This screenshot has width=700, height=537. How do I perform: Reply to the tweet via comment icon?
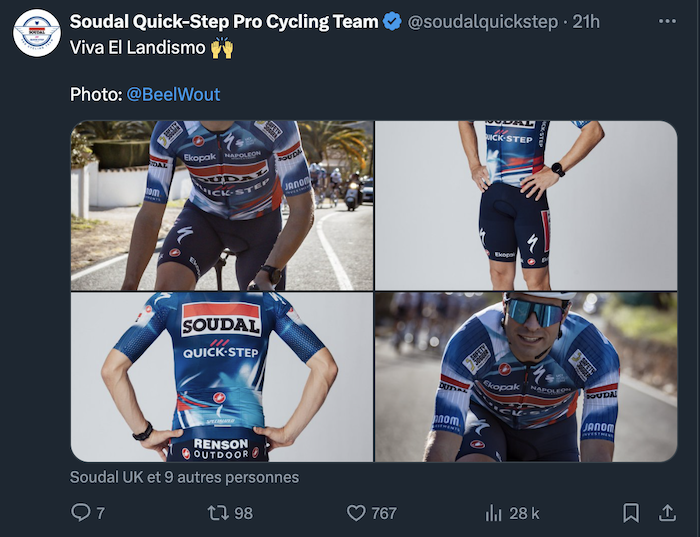pos(81,512)
